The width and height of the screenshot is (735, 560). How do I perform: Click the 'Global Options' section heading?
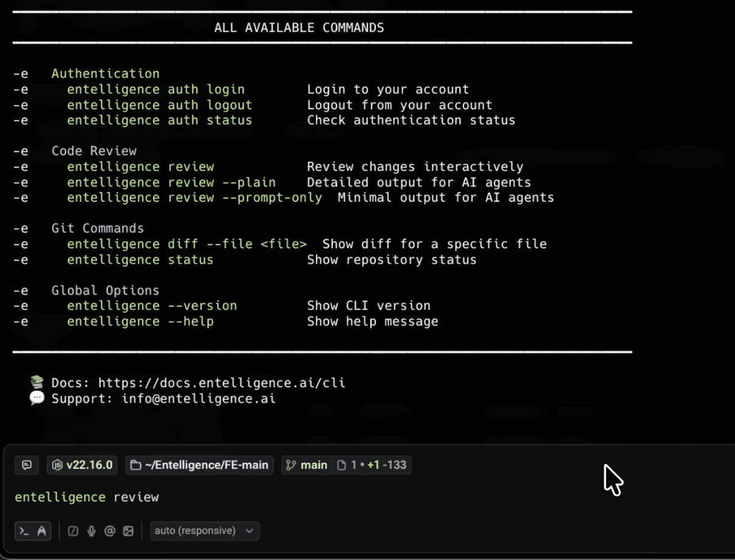pos(106,290)
